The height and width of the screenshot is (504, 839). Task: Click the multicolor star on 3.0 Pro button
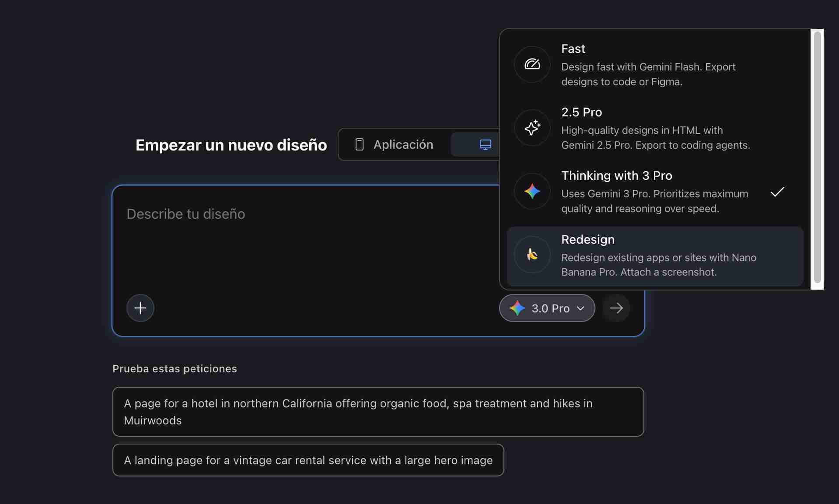(x=517, y=308)
